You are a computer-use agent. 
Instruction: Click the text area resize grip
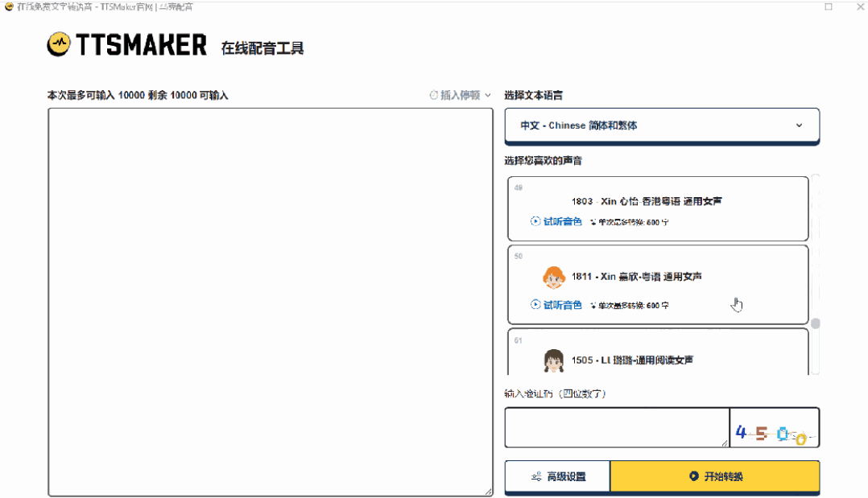tap(488, 492)
